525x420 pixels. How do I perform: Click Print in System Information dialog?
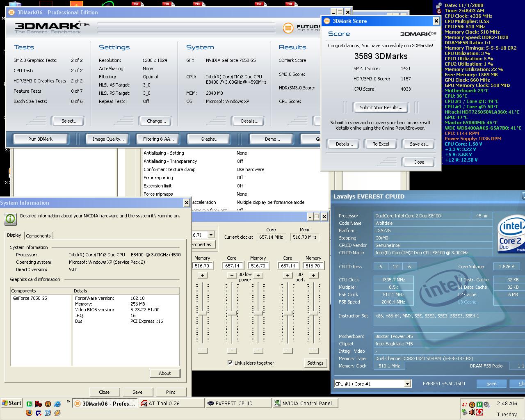[x=171, y=392]
